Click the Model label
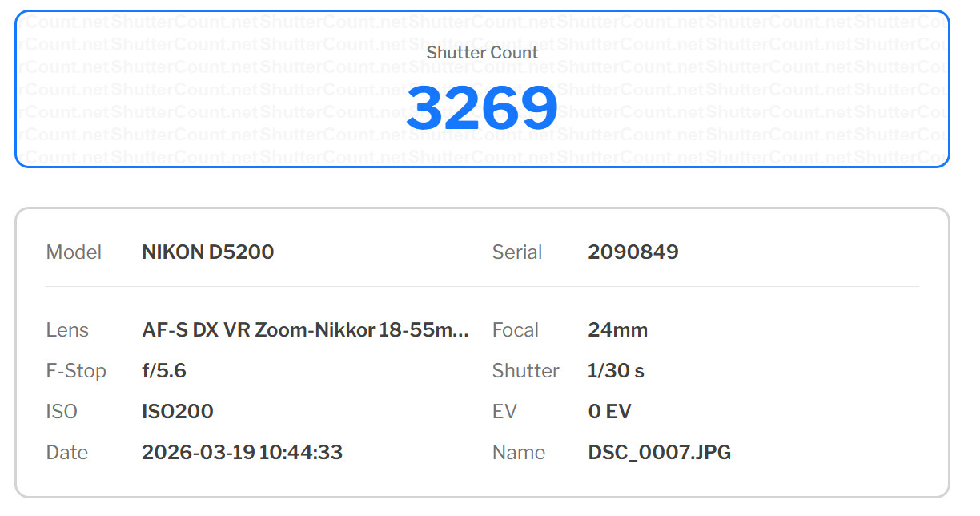The width and height of the screenshot is (980, 516). tap(74, 252)
